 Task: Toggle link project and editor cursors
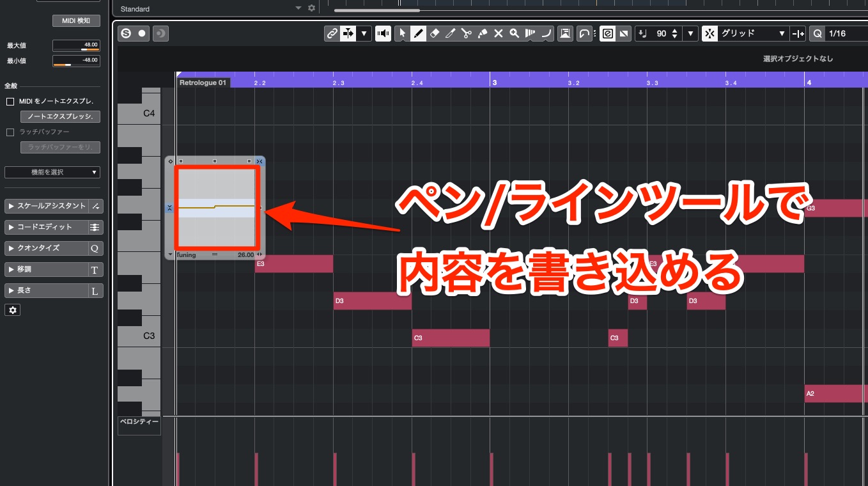click(332, 33)
